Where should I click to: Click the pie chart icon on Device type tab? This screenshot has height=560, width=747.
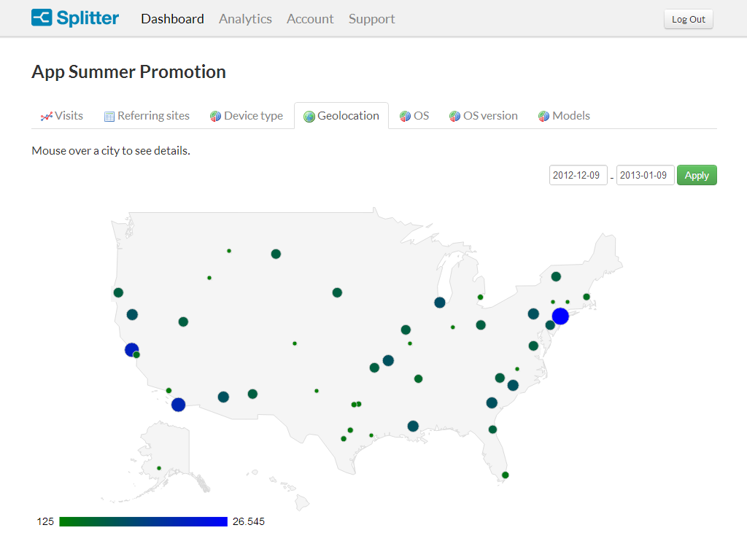214,115
